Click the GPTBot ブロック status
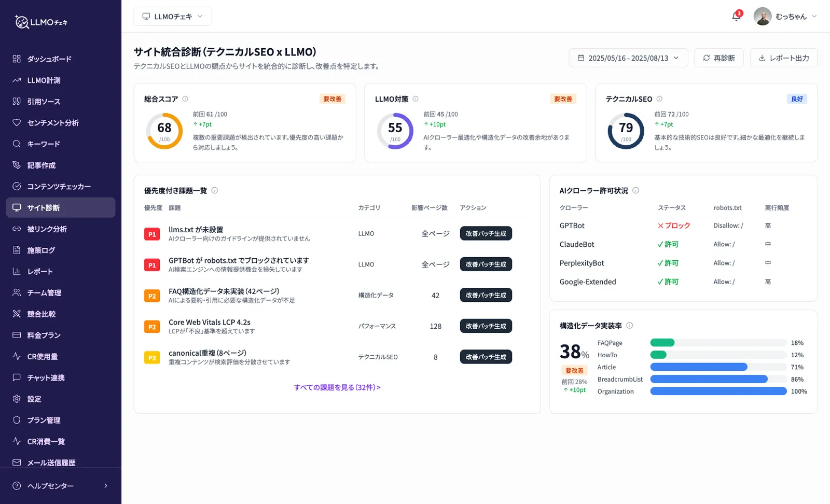This screenshot has height=504, width=830. tap(674, 226)
